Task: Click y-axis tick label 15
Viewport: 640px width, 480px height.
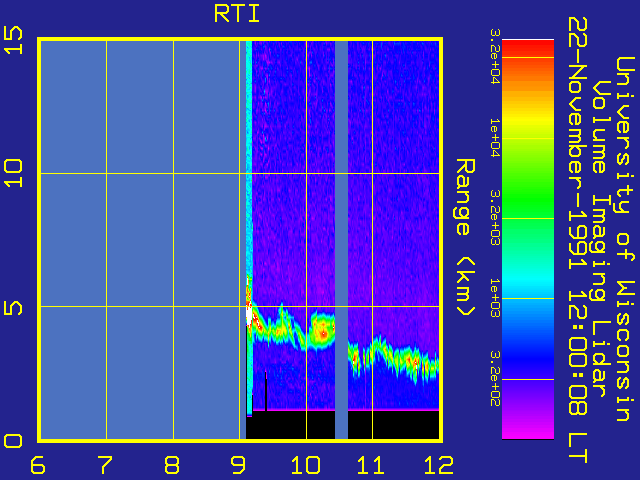Action: point(13,40)
